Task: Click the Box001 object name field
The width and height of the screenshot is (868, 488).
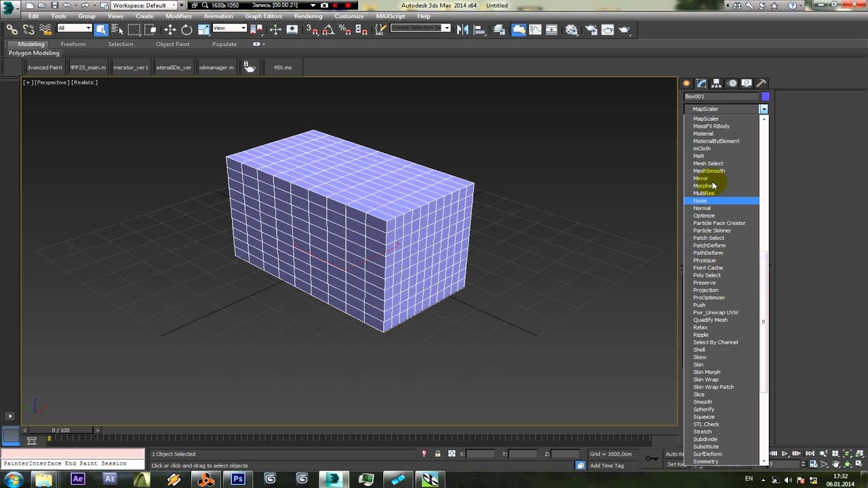Action: tap(722, 97)
